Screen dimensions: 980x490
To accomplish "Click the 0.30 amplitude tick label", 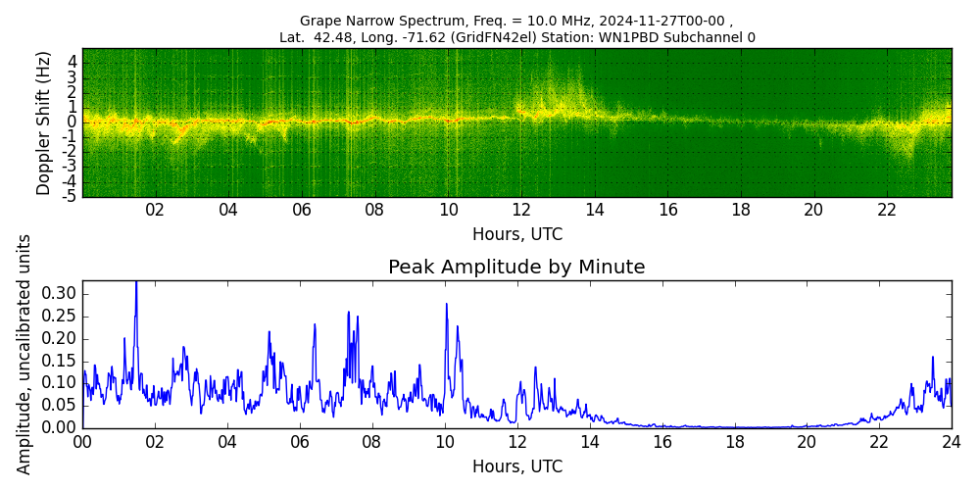I will point(60,294).
